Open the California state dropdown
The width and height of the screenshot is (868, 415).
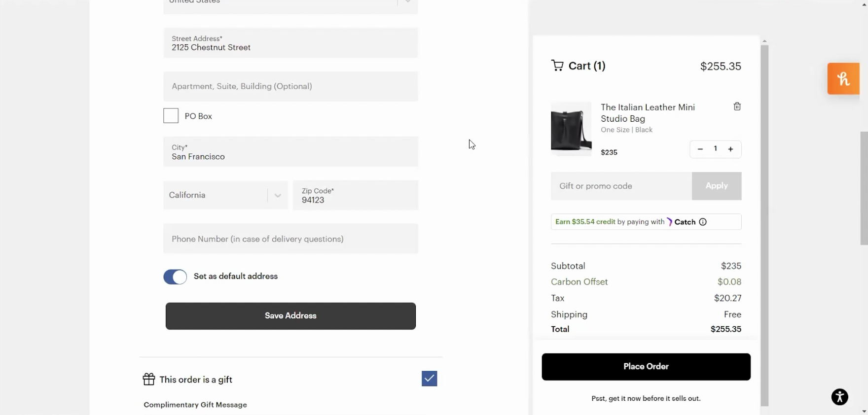[225, 195]
